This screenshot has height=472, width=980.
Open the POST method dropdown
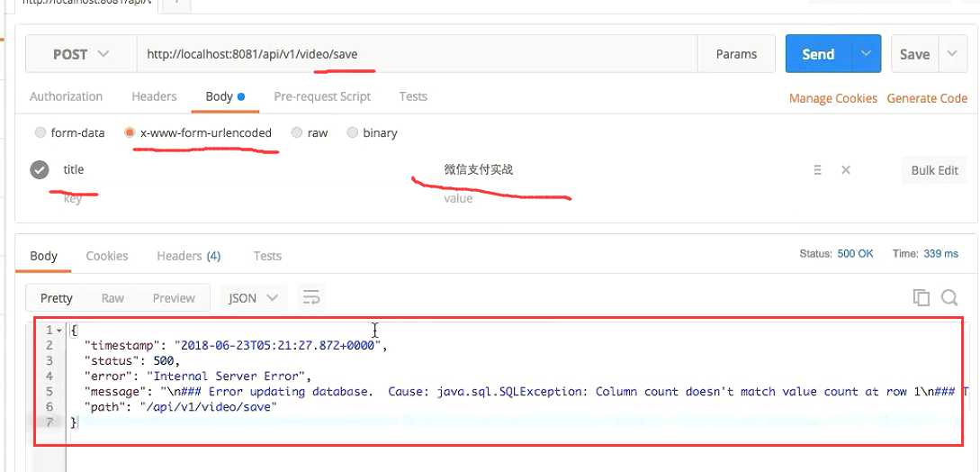pyautogui.click(x=81, y=54)
